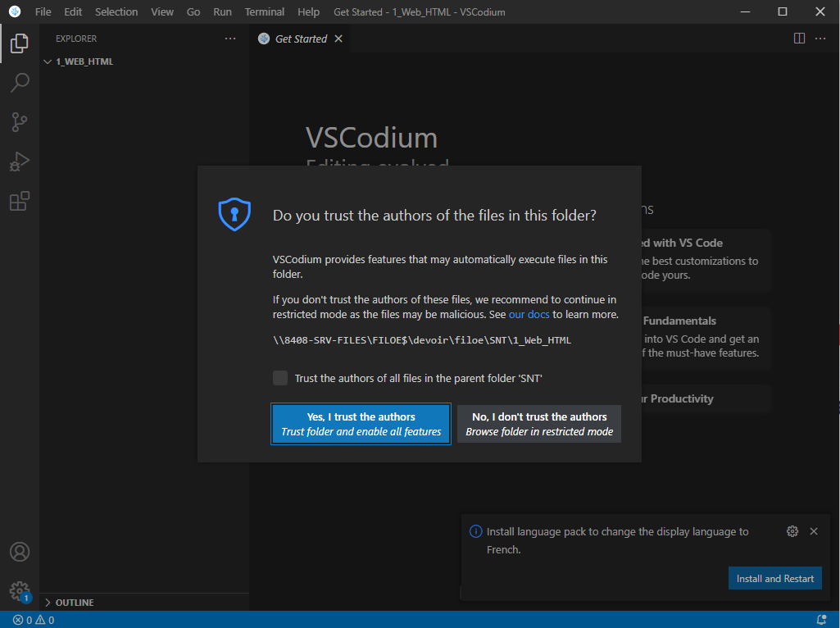Minimize the VSCodium window
This screenshot has height=628, width=840.
(745, 11)
